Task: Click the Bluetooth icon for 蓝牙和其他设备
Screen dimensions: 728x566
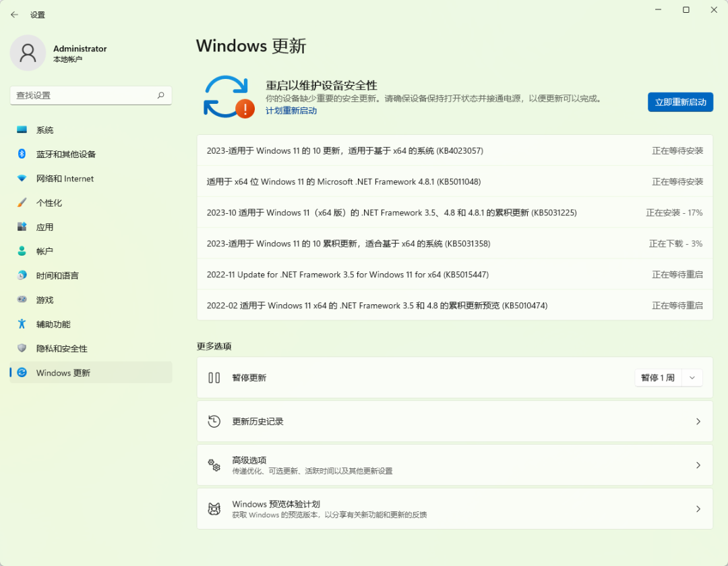Action: pos(22,154)
